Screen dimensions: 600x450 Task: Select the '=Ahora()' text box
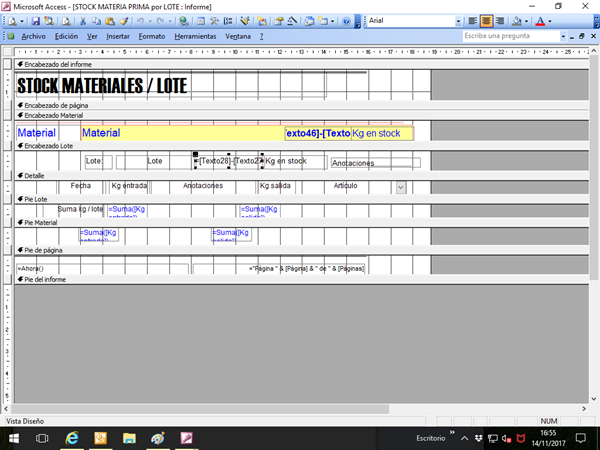pyautogui.click(x=103, y=269)
